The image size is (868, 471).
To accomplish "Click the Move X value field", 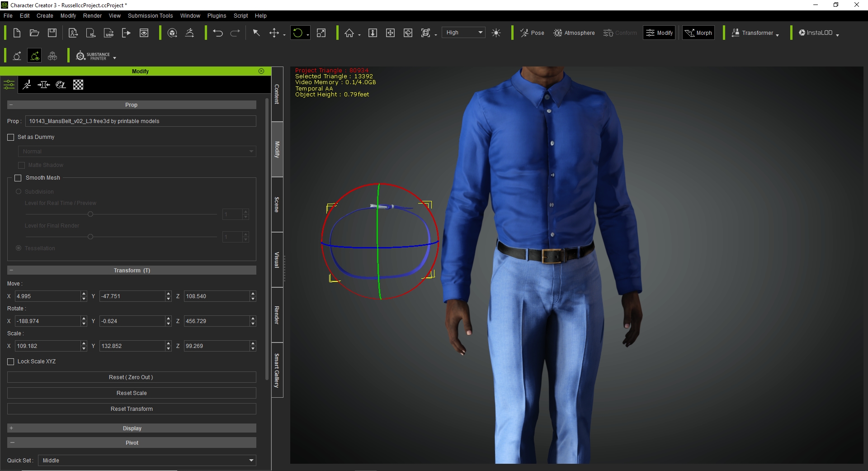I will (x=47, y=296).
